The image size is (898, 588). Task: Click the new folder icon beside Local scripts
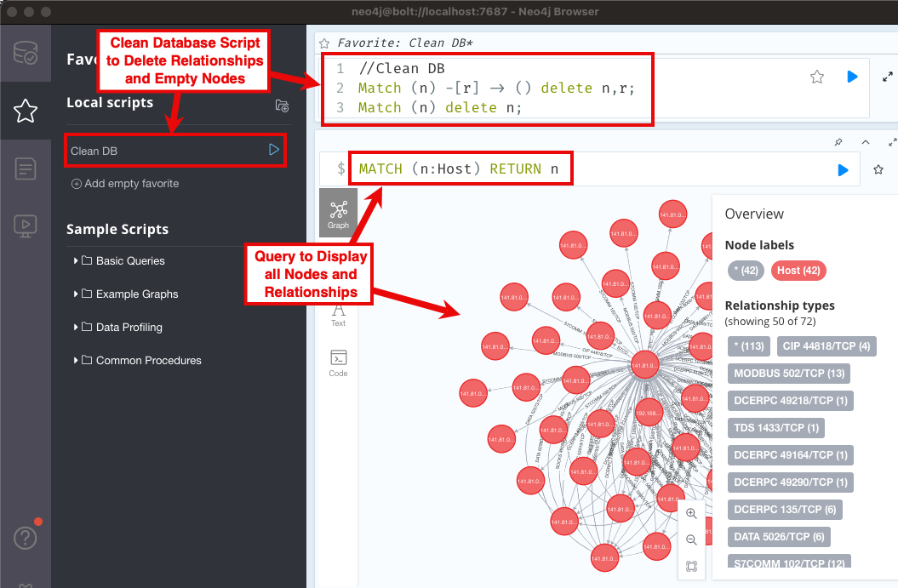[x=282, y=106]
